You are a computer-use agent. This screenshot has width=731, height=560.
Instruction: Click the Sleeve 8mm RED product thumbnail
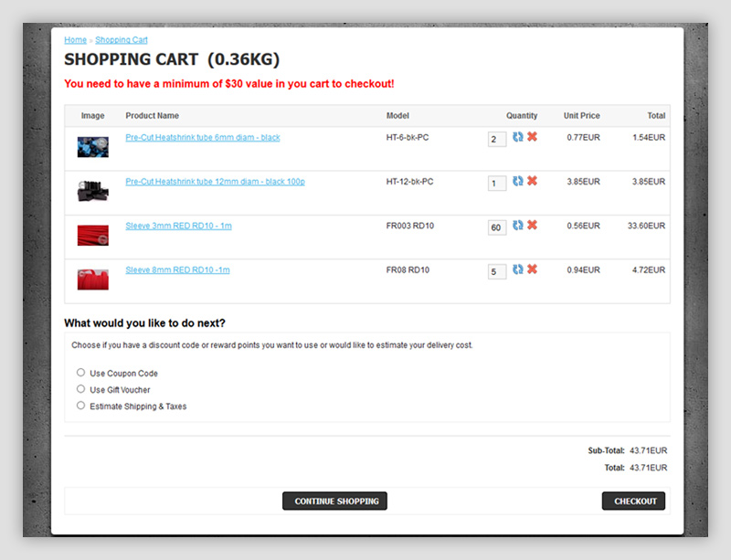click(x=93, y=279)
